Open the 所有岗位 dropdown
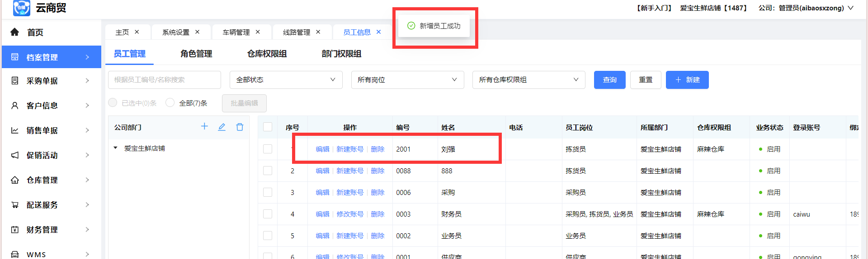This screenshot has height=259, width=868. point(407,80)
